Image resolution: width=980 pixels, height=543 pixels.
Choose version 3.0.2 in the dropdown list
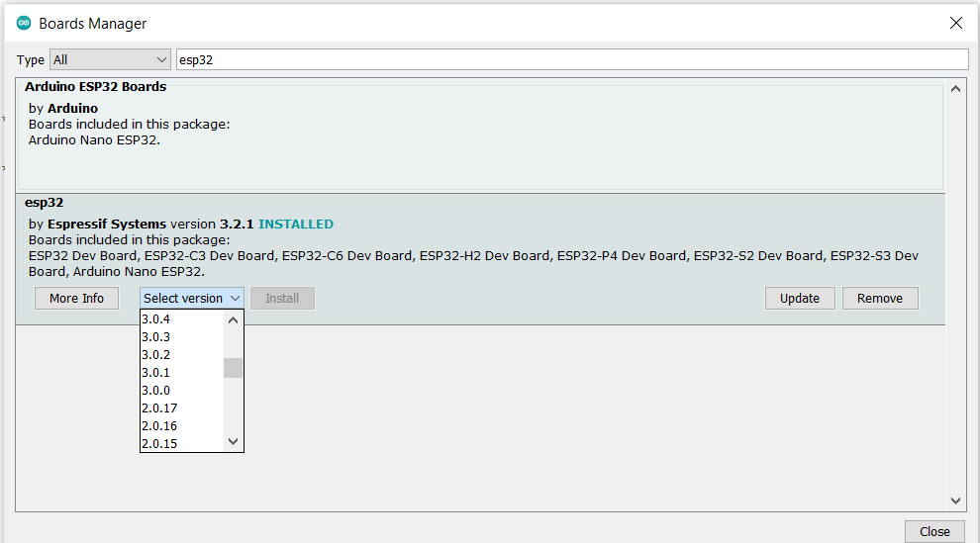pyautogui.click(x=182, y=354)
